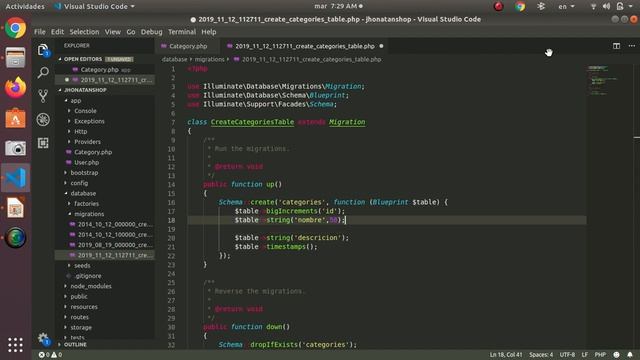640x360 pixels.
Task: Switch to the Category.php tab
Action: coord(188,46)
